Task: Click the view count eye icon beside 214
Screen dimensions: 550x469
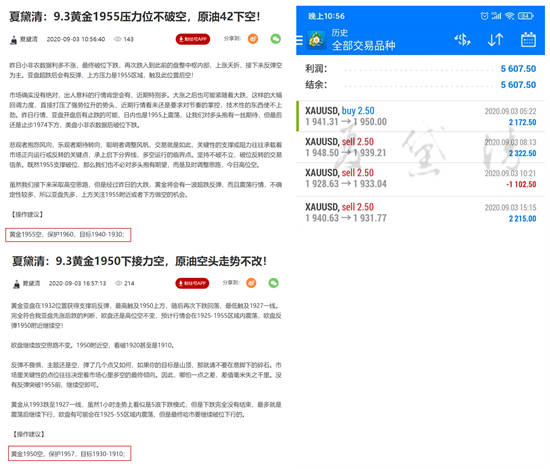Action: (x=119, y=283)
